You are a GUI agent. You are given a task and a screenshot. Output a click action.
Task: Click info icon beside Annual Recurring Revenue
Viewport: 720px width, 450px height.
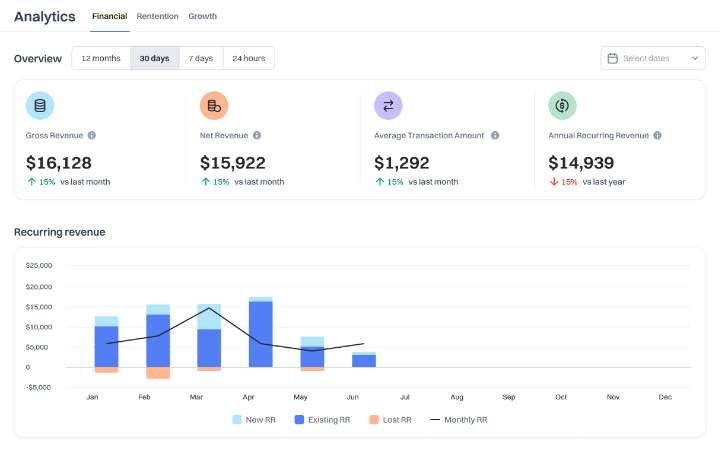point(657,135)
